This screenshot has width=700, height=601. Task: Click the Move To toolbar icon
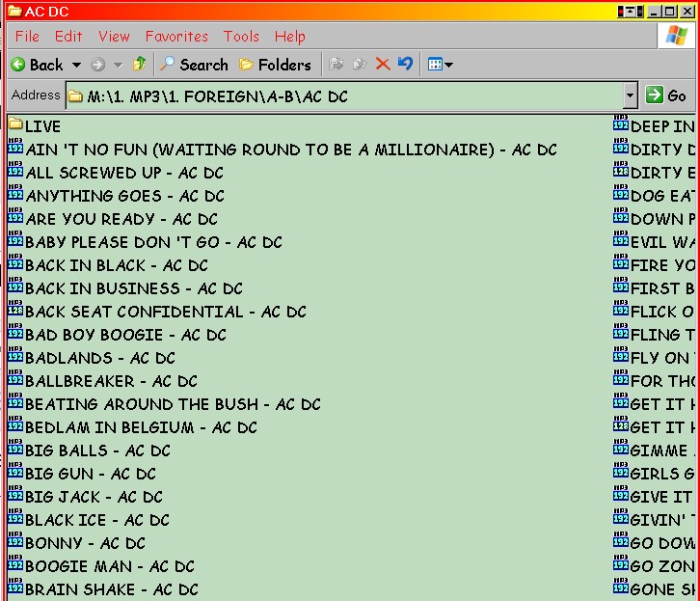pyautogui.click(x=337, y=65)
